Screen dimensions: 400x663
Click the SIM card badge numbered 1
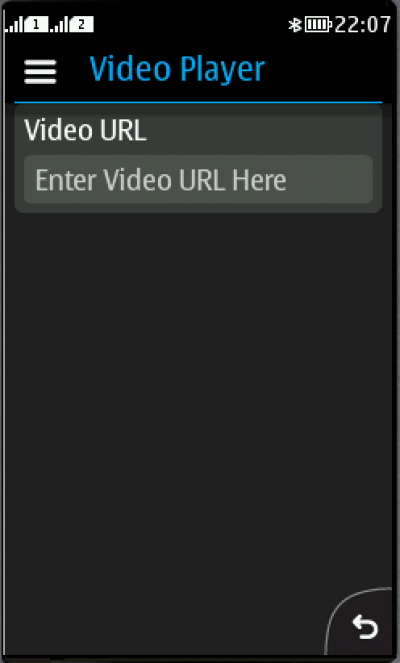[36, 25]
